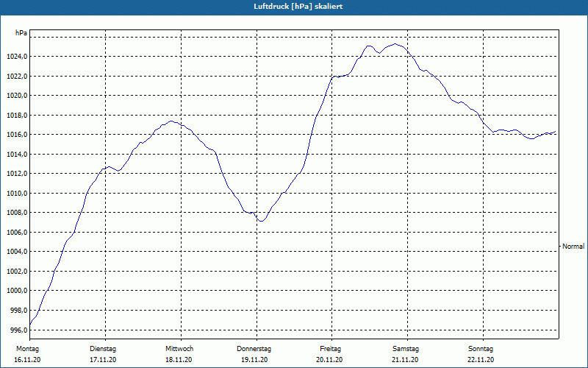This screenshot has width=588, height=368.
Task: Click the "Freitag" day label
Action: 330,349
